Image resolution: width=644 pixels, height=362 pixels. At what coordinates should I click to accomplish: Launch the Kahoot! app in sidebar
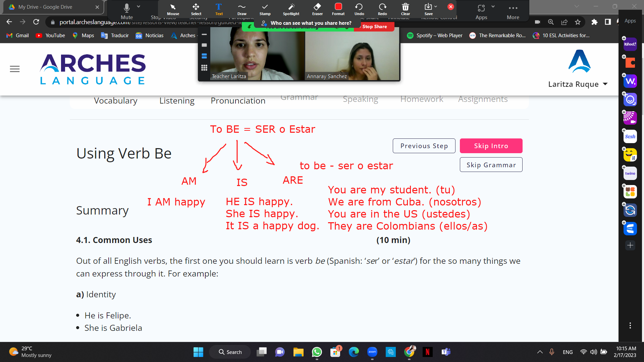tap(630, 44)
